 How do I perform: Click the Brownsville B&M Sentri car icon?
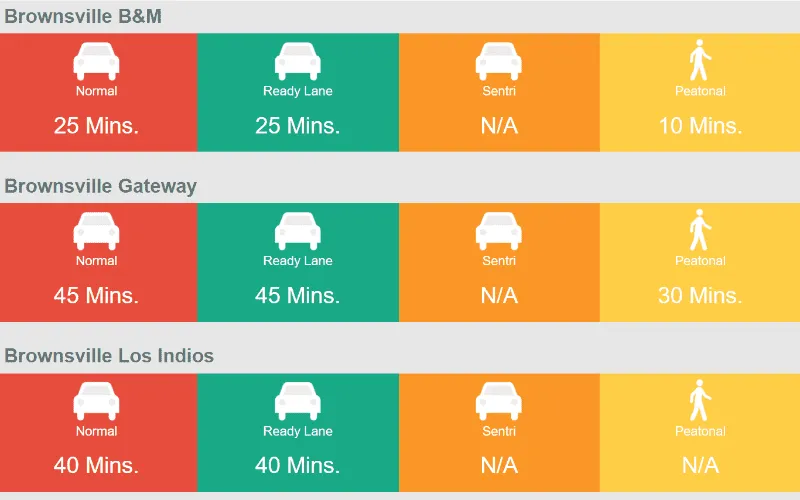[x=498, y=61]
